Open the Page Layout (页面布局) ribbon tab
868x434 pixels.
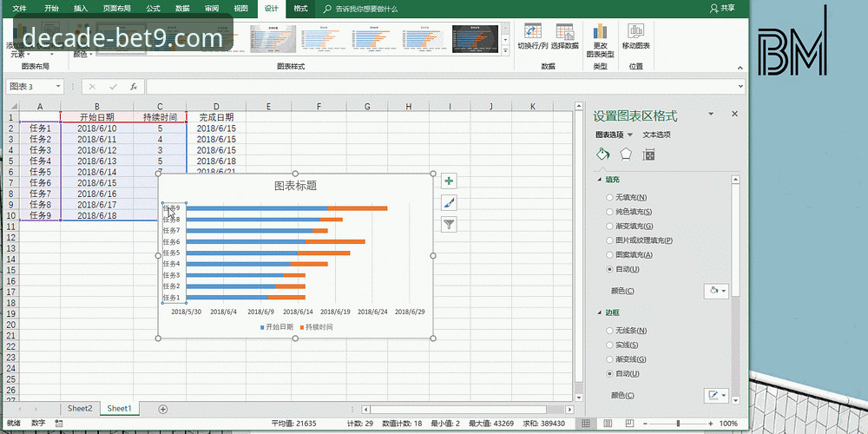click(117, 9)
